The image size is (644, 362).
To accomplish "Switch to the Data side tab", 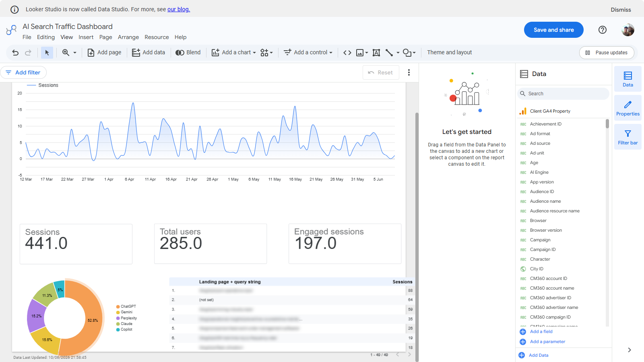I will tap(628, 79).
